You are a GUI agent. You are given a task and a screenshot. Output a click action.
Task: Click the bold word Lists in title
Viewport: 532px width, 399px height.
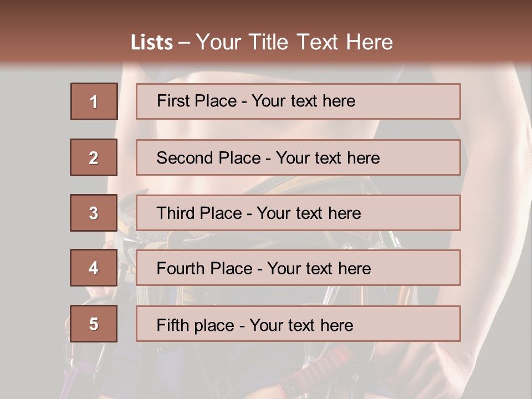[x=151, y=43]
